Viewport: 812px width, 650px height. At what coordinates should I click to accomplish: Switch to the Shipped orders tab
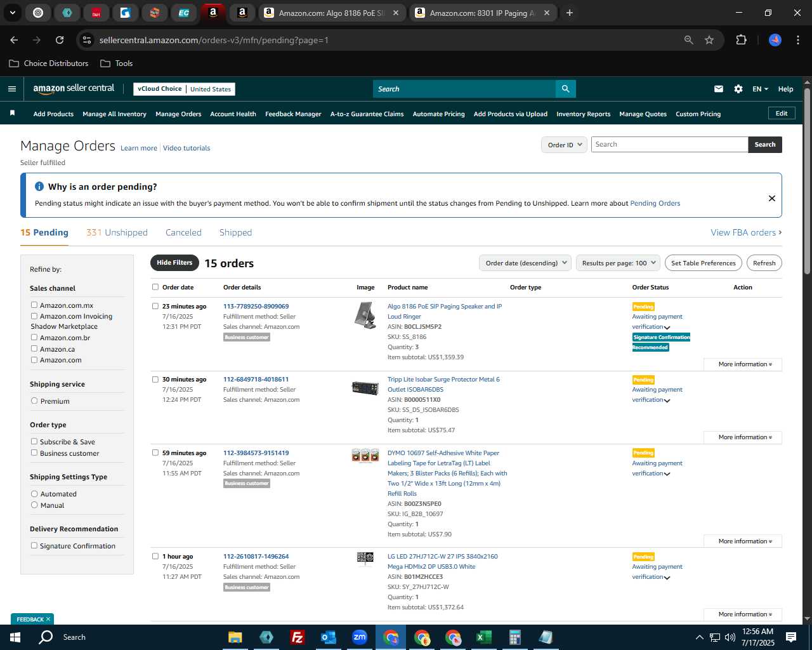235,232
